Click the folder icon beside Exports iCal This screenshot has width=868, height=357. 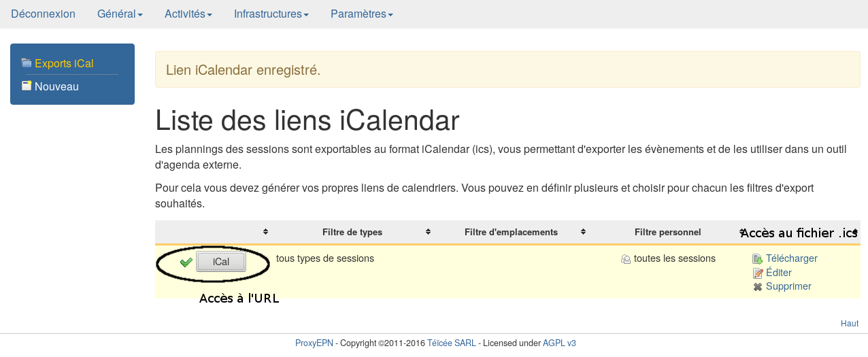[27, 63]
